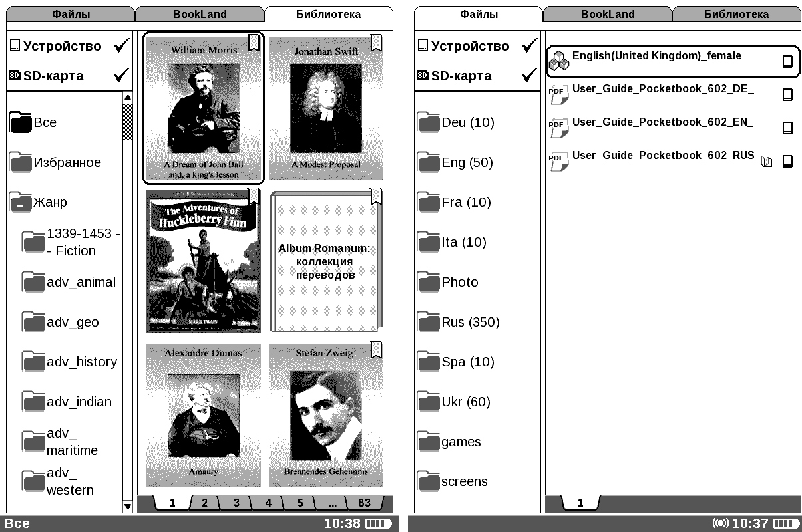
Task: Open Brennendes Geheimnis by Stefan Zweig
Action: (326, 415)
